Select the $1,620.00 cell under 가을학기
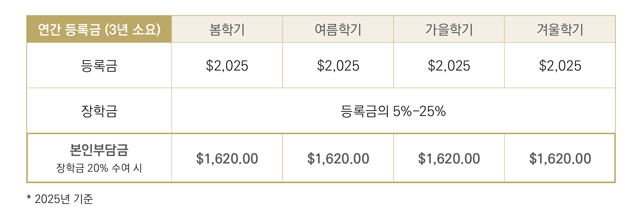 [x=449, y=159]
